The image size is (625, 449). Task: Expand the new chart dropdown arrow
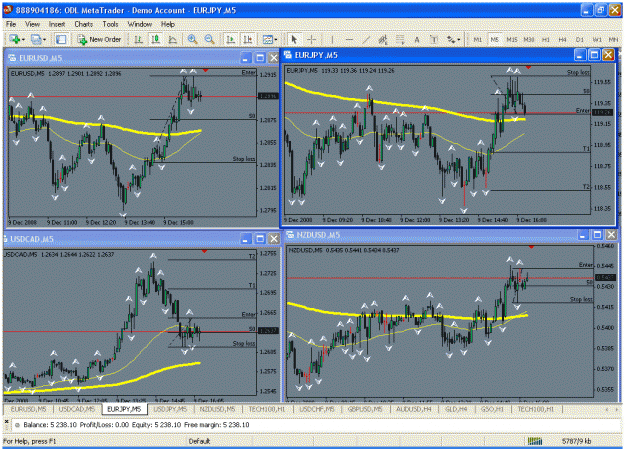coord(23,39)
